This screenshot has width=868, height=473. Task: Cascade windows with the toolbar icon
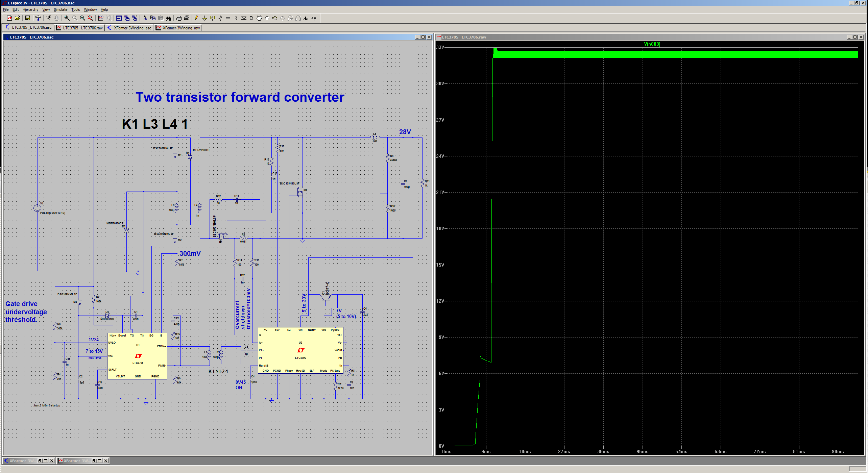127,18
